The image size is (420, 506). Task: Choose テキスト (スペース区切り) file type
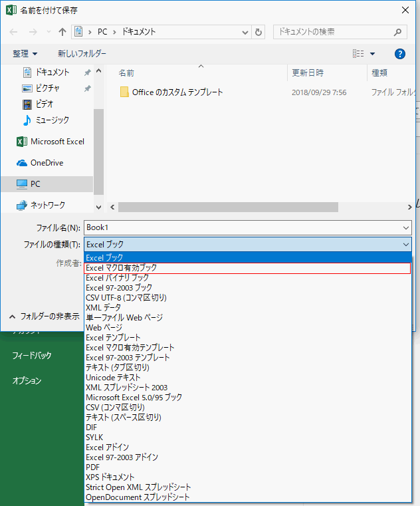248,418
